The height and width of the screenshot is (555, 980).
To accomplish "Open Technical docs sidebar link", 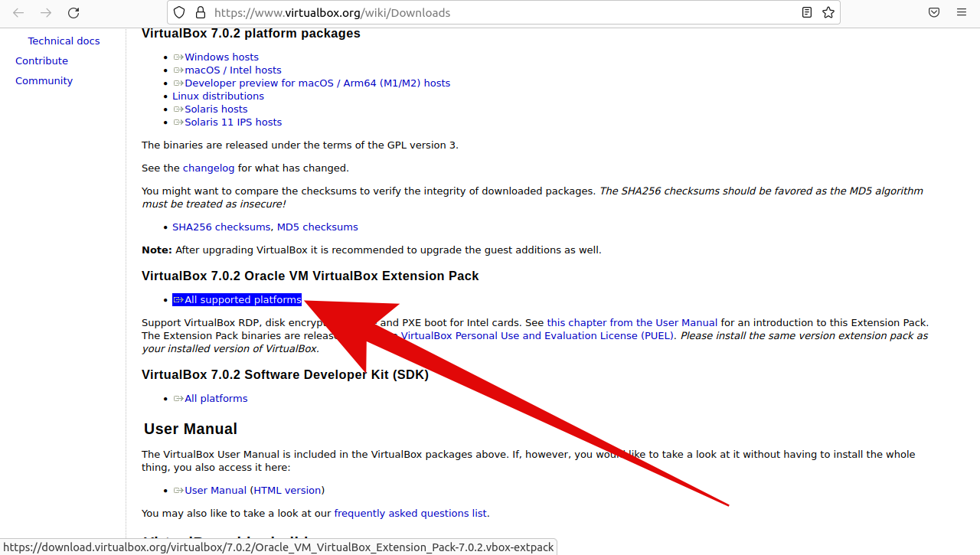I will (64, 41).
